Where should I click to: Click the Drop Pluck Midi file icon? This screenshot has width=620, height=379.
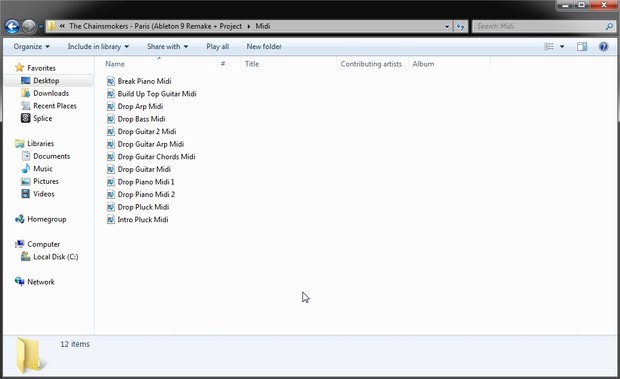[x=111, y=207]
